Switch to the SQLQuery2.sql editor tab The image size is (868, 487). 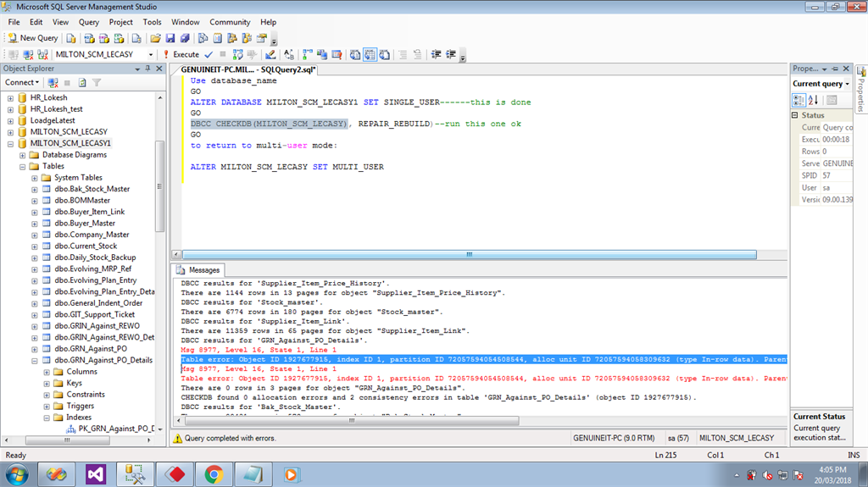coord(248,69)
